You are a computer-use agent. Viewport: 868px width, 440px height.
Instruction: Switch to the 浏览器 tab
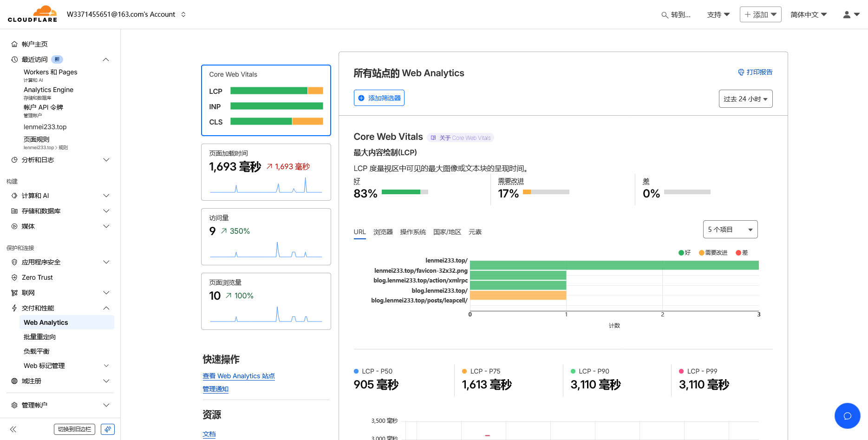point(383,232)
